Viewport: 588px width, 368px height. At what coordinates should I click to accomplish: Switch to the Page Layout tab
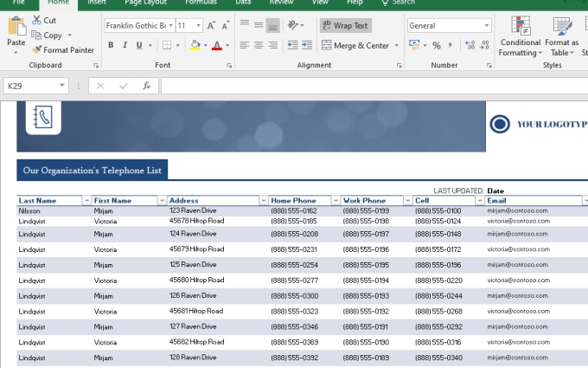[x=145, y=3]
